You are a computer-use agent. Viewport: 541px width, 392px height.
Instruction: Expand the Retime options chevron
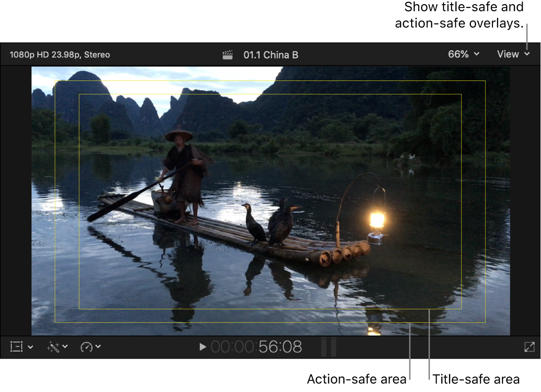[x=99, y=347]
